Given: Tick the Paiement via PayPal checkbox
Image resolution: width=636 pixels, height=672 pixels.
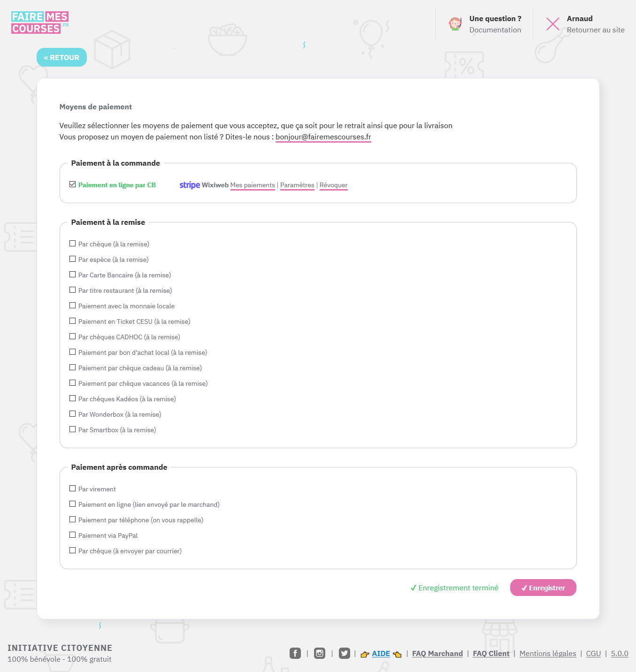Looking at the screenshot, I should pos(73,535).
